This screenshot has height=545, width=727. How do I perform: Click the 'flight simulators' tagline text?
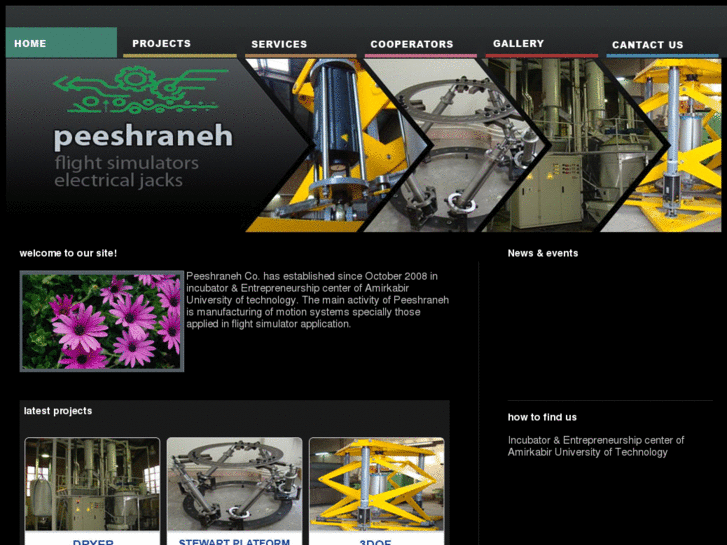(127, 163)
